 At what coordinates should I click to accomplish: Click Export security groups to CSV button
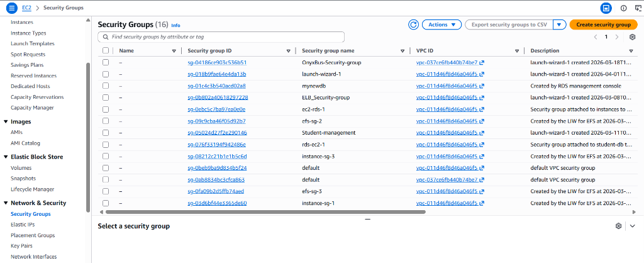click(509, 25)
